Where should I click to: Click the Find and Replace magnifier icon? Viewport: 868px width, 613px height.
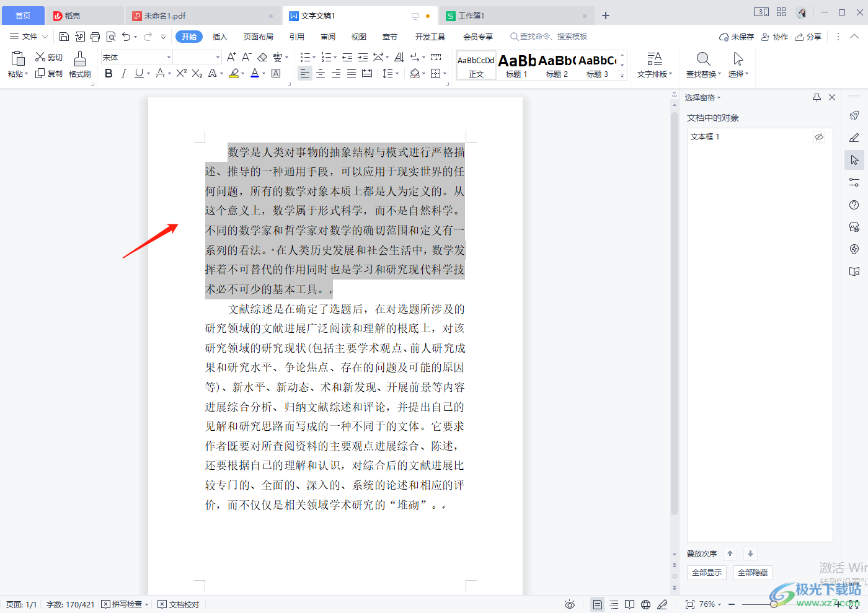[703, 59]
